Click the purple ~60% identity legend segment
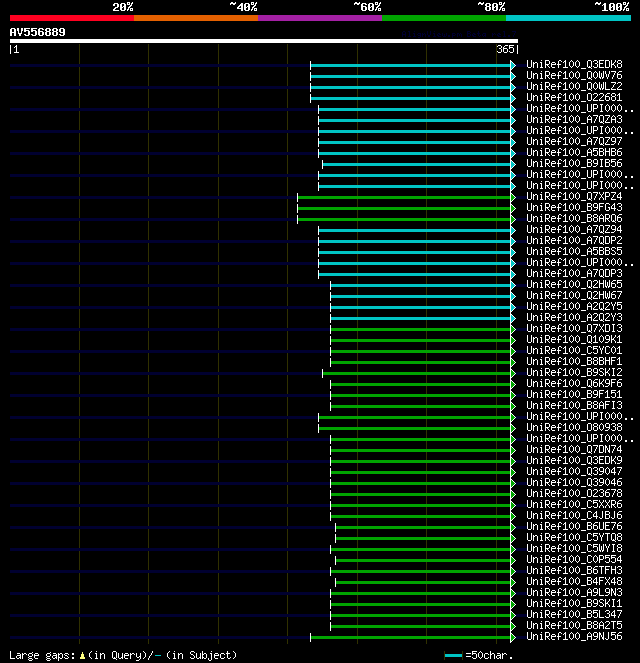Viewport: 640px width, 663px height. 320,18
